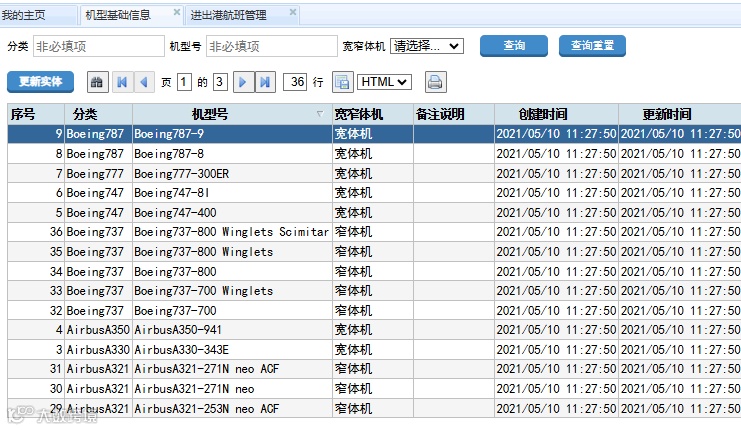
Task: Click the binoculars search icon
Action: point(97,82)
